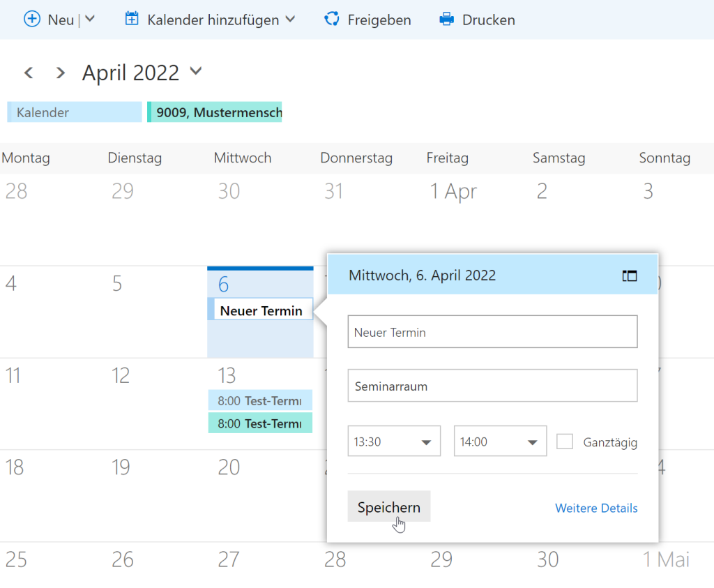Open the Weitere Details link
This screenshot has width=714, height=588.
pos(596,508)
